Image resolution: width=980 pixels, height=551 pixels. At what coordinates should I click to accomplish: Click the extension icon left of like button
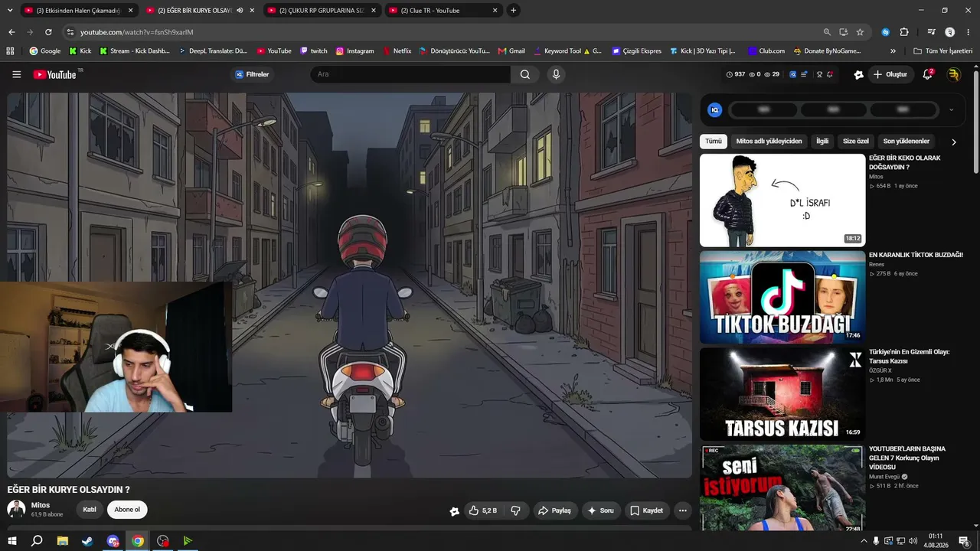tap(454, 511)
